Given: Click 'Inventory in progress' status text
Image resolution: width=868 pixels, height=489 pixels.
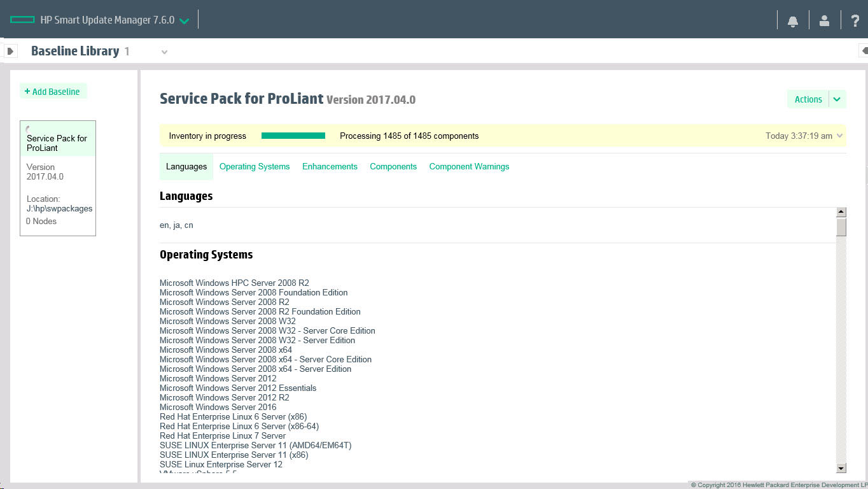Looking at the screenshot, I should pos(207,136).
